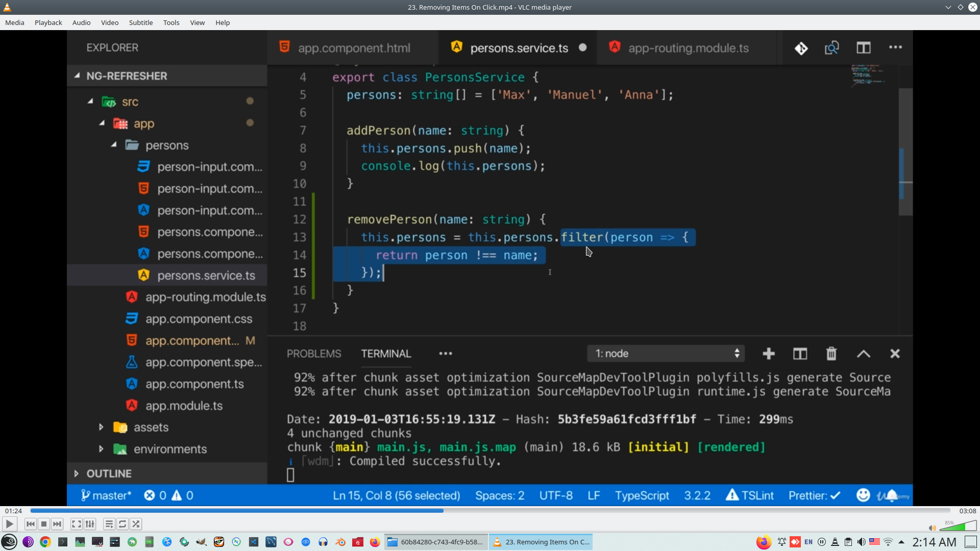This screenshot has height=551, width=980.
Task: Click the 03:08 total time label
Action: pyautogui.click(x=967, y=511)
